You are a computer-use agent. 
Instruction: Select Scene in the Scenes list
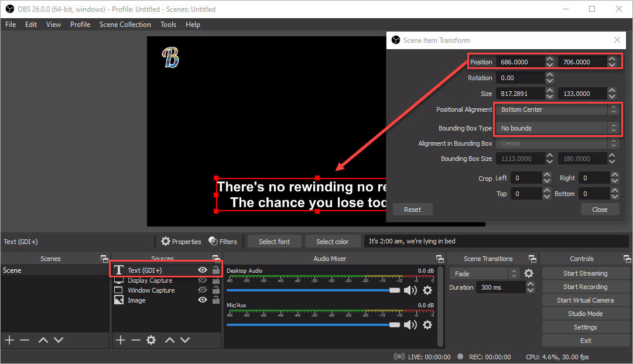click(x=55, y=270)
